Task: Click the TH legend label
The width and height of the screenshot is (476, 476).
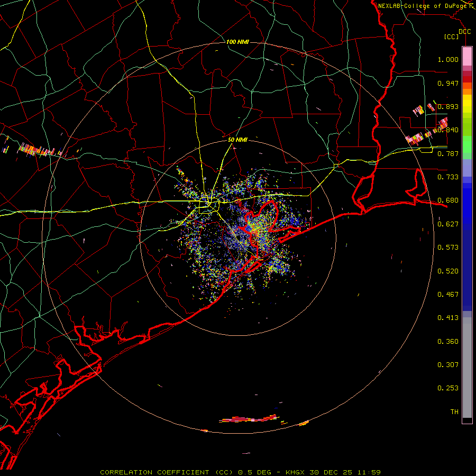Action: pyautogui.click(x=454, y=412)
